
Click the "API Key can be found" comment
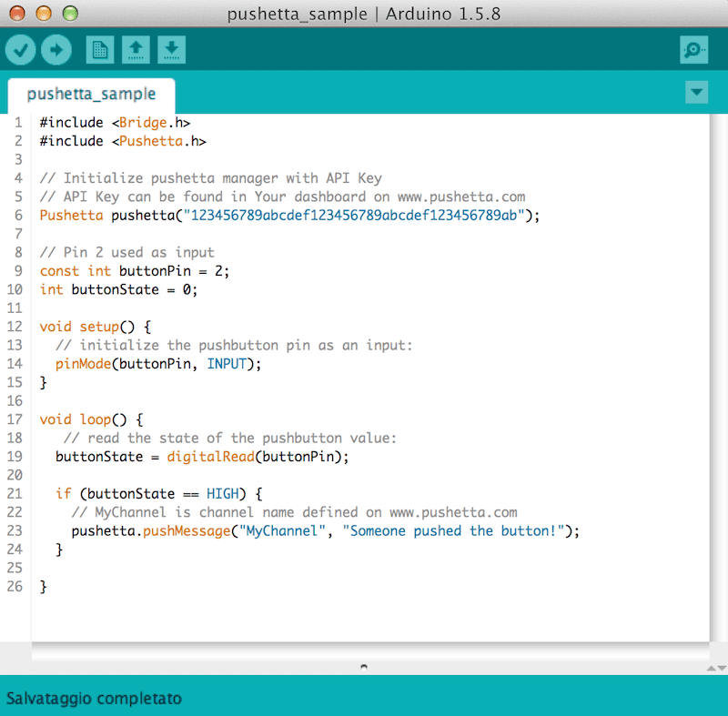(x=282, y=197)
